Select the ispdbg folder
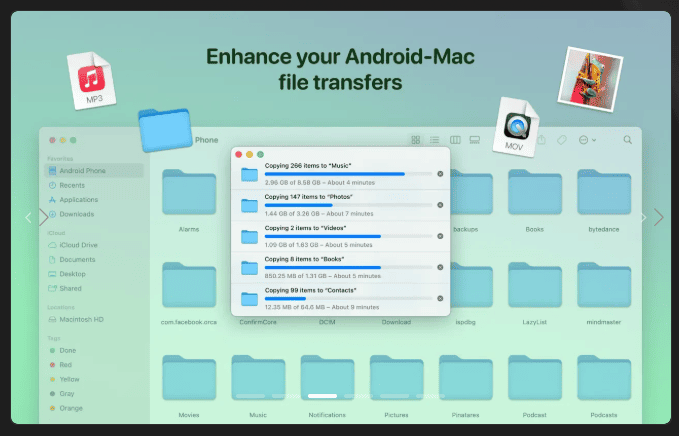 [x=471, y=285]
